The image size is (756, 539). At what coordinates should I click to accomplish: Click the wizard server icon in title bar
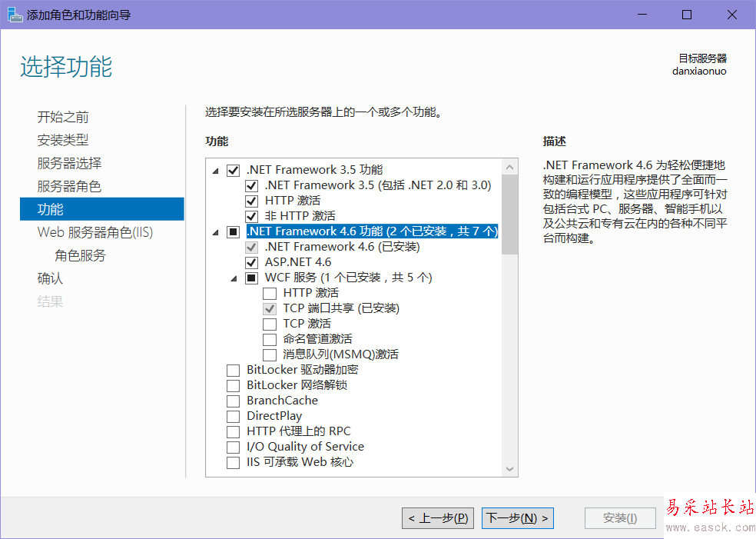pyautogui.click(x=15, y=15)
